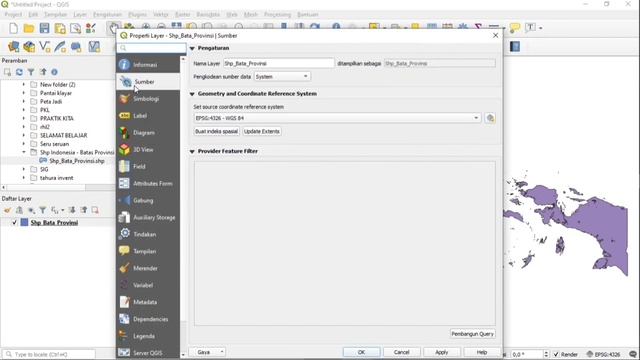Toggle visibility of Shp_Bata_Provinsi layer
This screenshot has height=360, width=640.
(14, 222)
